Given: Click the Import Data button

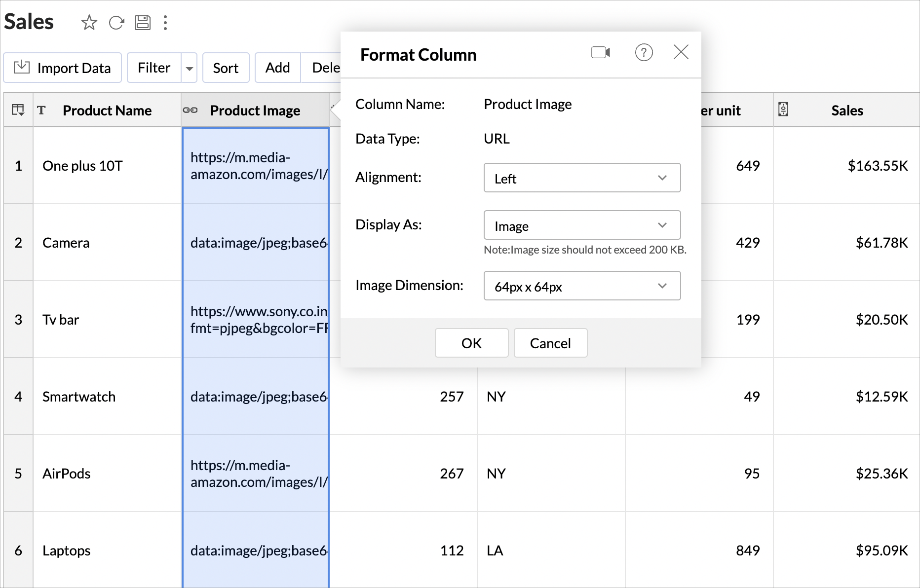Looking at the screenshot, I should click(x=63, y=68).
